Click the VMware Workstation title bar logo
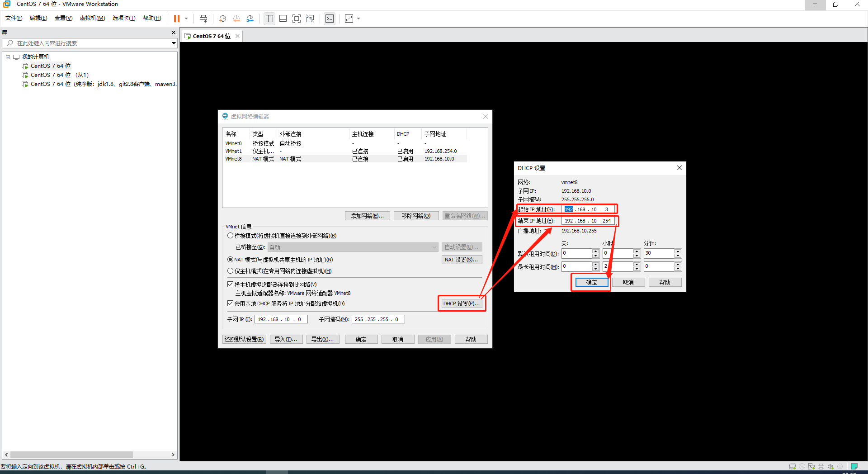Image resolution: width=868 pixels, height=474 pixels. 7,4
